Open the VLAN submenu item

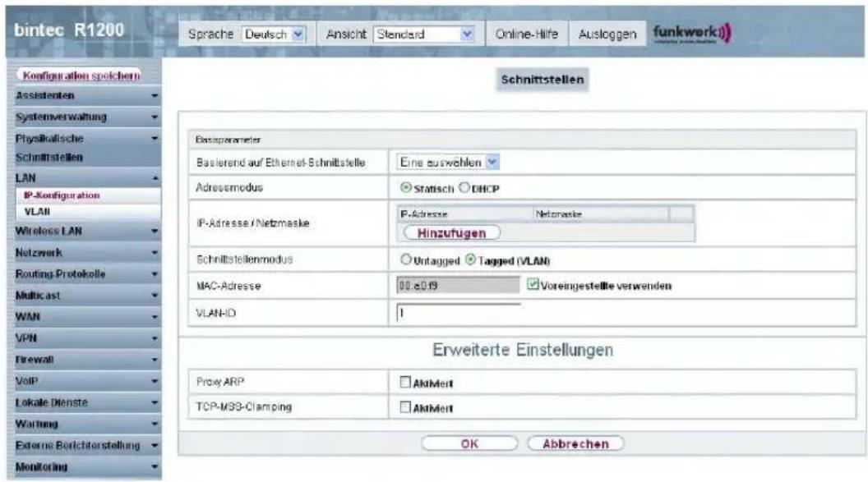tap(37, 211)
